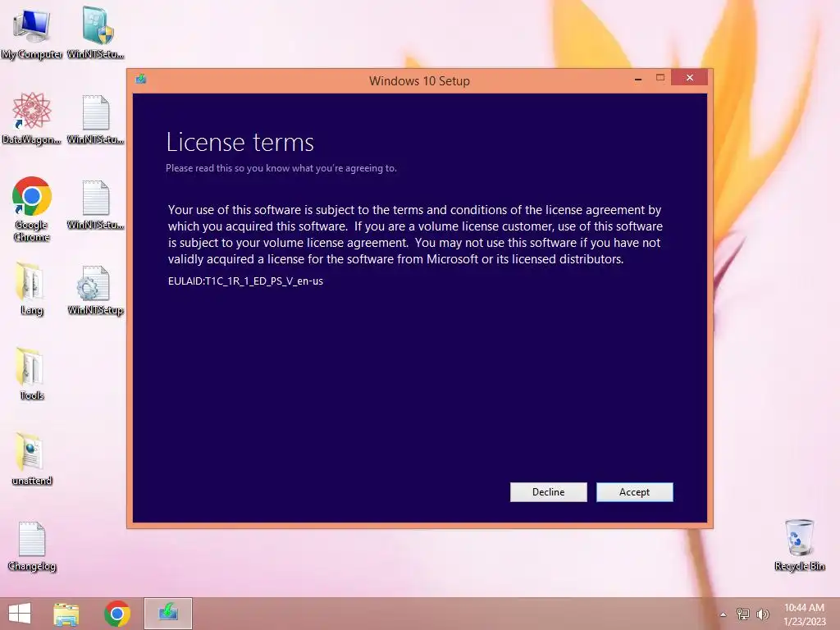
Task: Click the "License terms" heading
Action: click(x=240, y=142)
